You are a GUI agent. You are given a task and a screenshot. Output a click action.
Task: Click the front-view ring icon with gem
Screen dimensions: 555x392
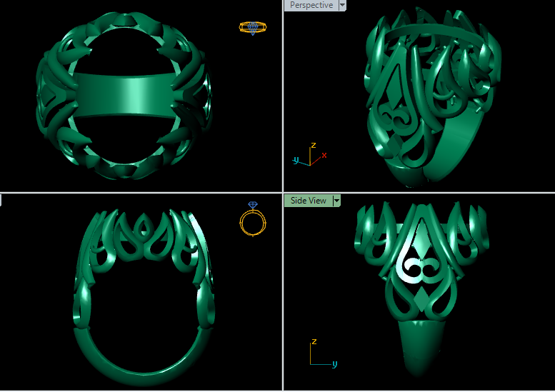point(253,221)
